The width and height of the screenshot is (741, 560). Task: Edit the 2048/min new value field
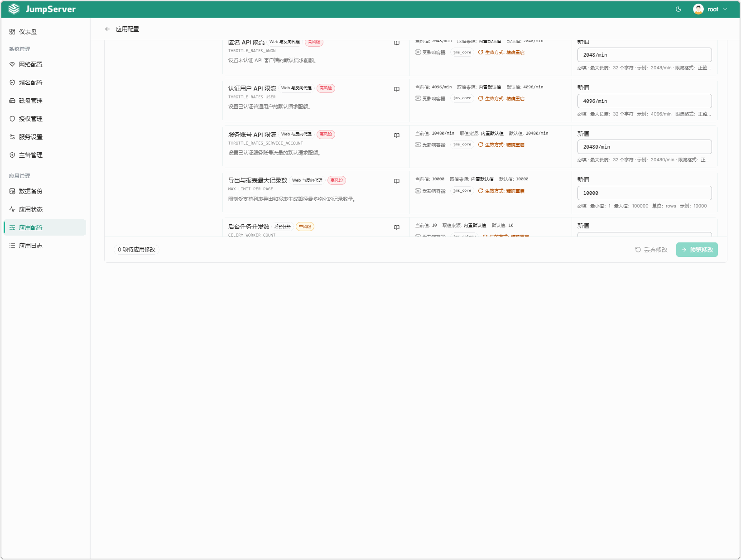[x=645, y=55]
